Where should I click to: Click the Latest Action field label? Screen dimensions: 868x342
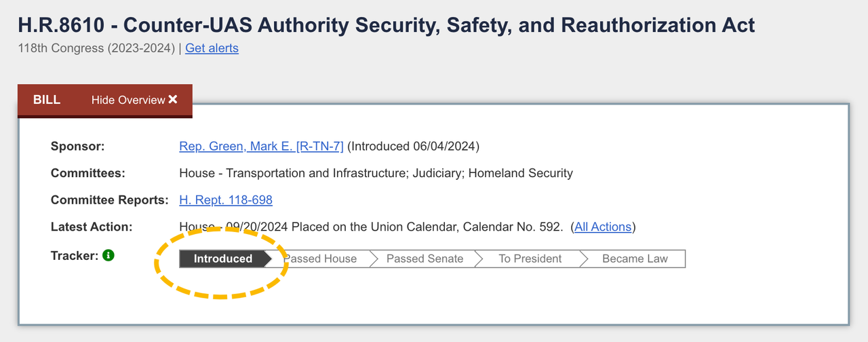[92, 227]
